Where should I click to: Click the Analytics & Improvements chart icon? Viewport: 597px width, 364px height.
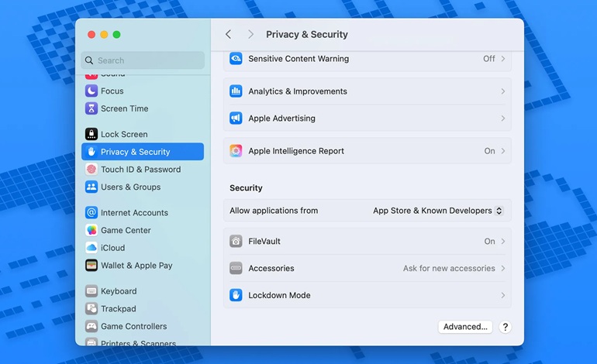pyautogui.click(x=236, y=91)
